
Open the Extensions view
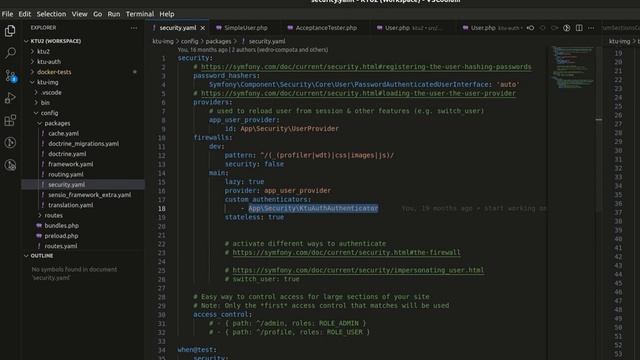coord(10,120)
